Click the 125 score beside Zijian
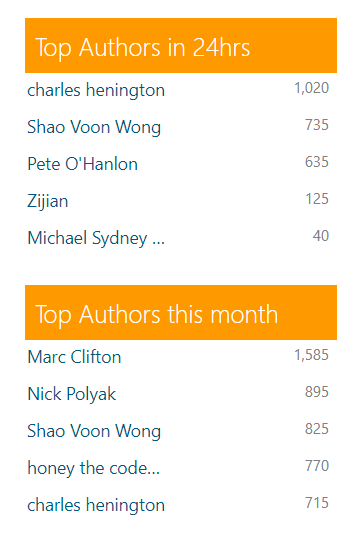The height and width of the screenshot is (544, 363). click(x=317, y=199)
